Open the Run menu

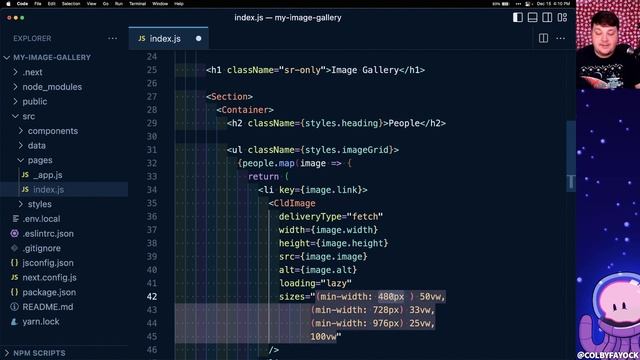coord(118,4)
